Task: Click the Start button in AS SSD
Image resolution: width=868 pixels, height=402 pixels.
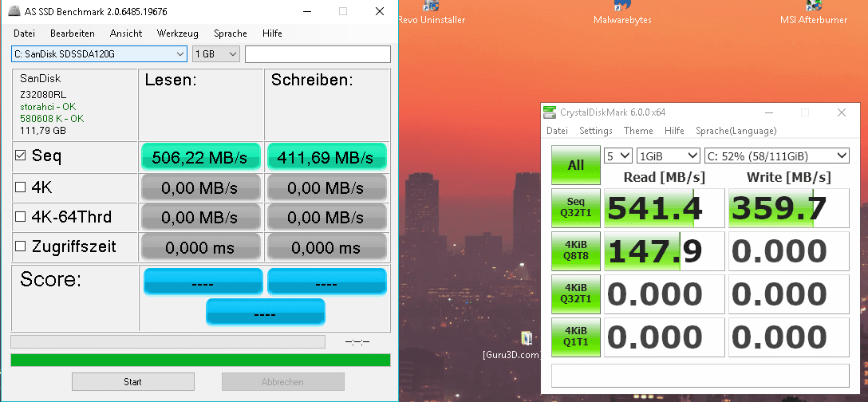Action: tap(133, 381)
